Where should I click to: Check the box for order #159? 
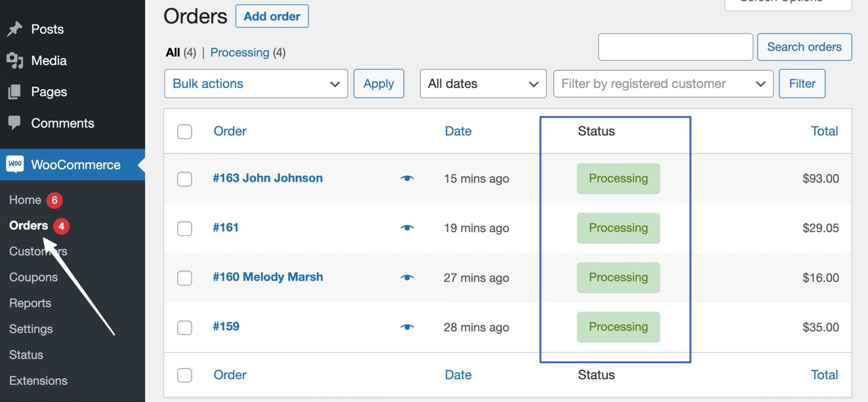pos(184,327)
